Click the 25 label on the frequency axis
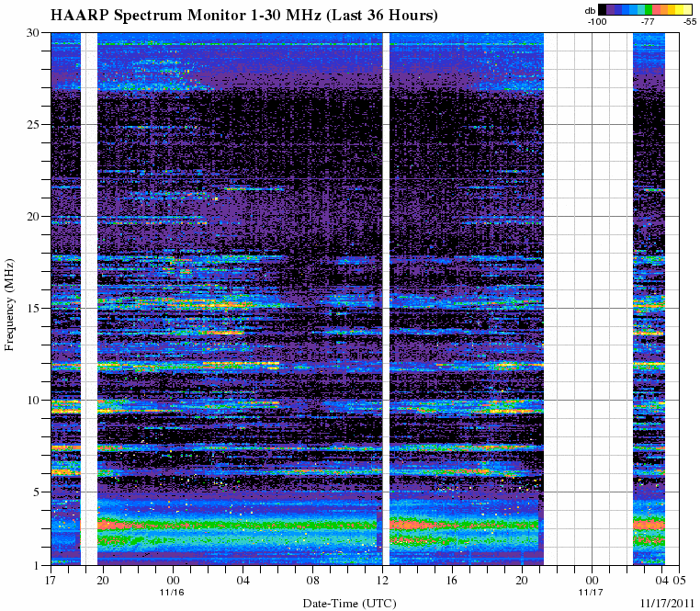700x611 pixels. pos(34,125)
